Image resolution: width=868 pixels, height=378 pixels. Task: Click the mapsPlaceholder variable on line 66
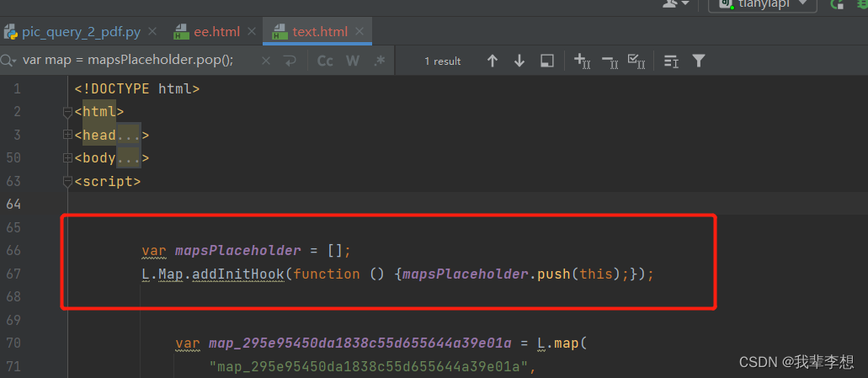pyautogui.click(x=238, y=251)
